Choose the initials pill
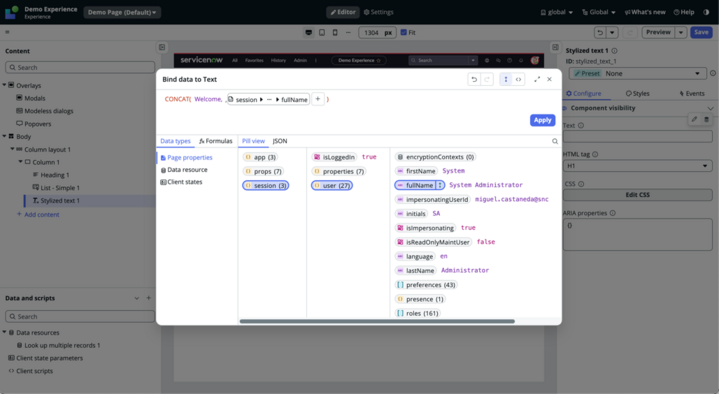The width and height of the screenshot is (719, 394). point(411,214)
